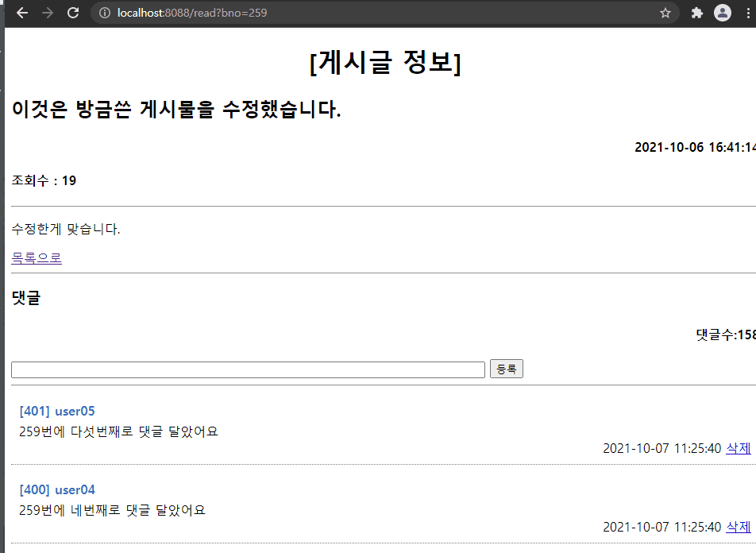Delete comment 401 with its 삭제 link
The height and width of the screenshot is (553, 756).
739,448
